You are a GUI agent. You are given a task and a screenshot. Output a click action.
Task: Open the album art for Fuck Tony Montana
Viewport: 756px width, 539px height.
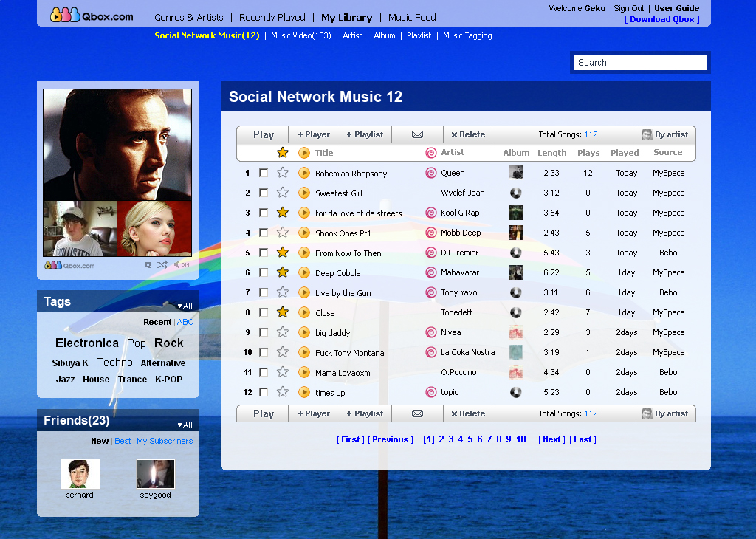[516, 352]
